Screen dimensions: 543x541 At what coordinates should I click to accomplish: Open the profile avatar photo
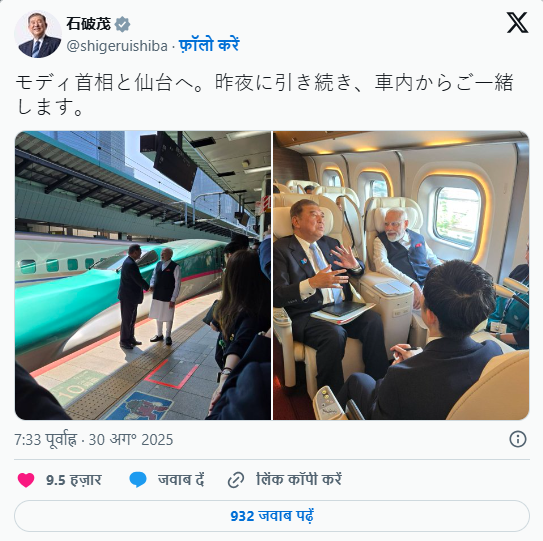38,34
